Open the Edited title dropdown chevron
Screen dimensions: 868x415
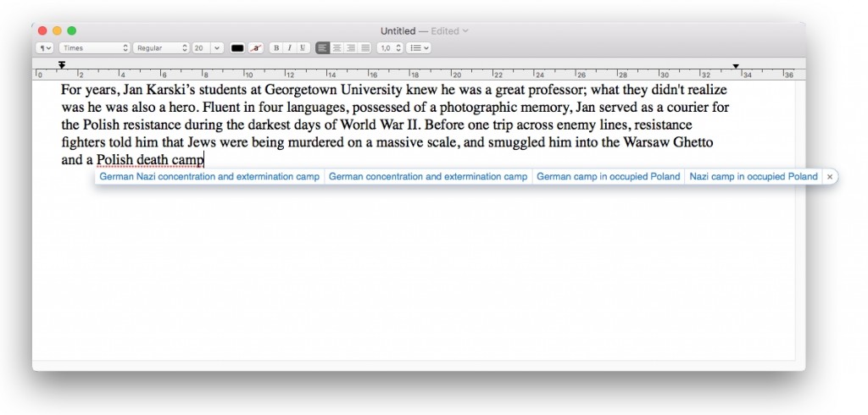(x=465, y=31)
